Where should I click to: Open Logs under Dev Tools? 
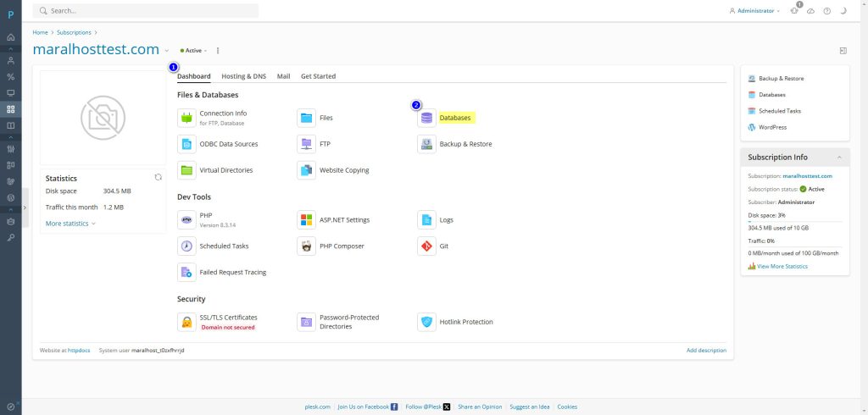click(446, 219)
